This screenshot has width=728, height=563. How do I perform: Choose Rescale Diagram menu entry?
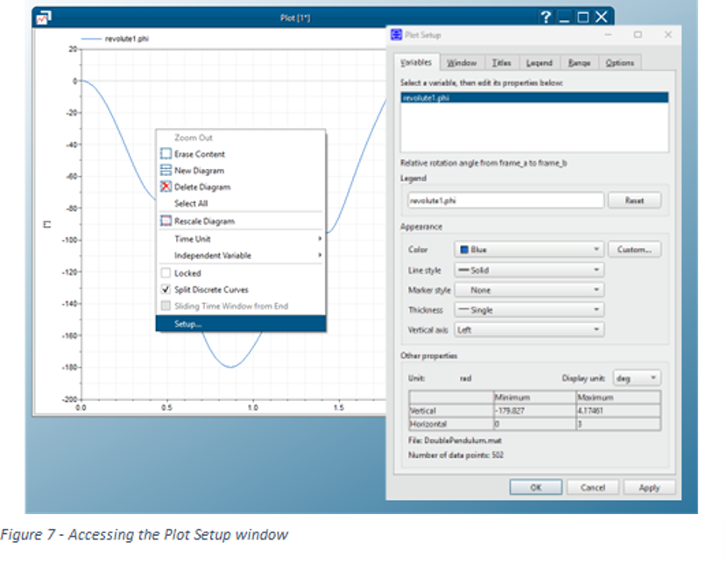(241, 221)
